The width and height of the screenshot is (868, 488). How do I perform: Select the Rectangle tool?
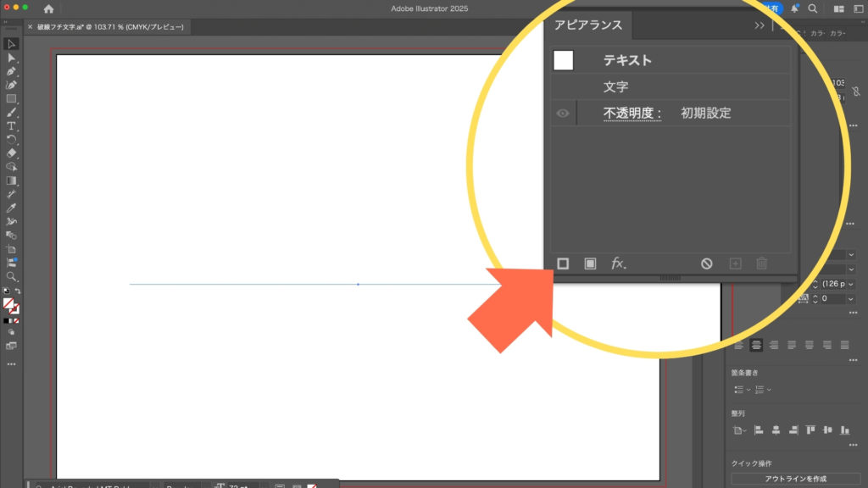click(12, 98)
